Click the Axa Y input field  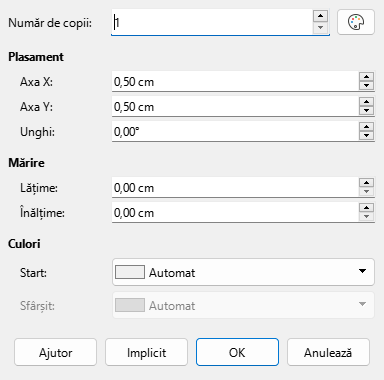pyautogui.click(x=235, y=107)
